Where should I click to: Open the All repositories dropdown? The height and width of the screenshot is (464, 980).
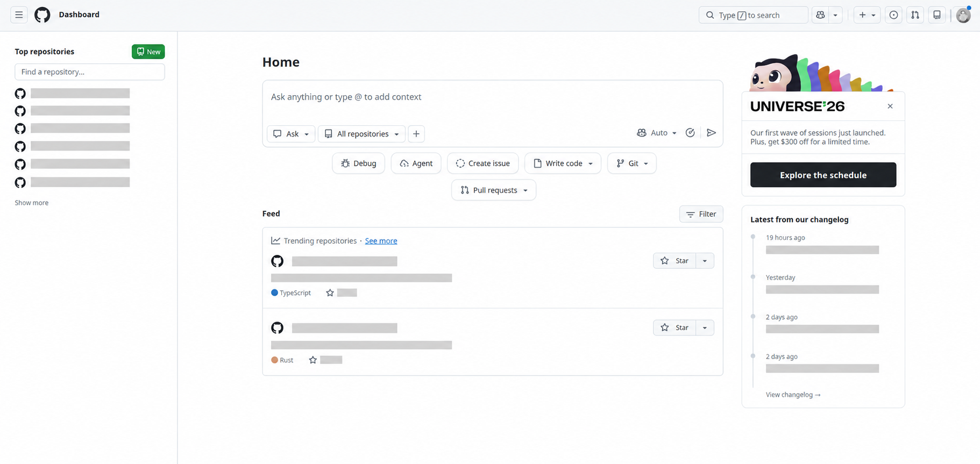[x=361, y=134]
